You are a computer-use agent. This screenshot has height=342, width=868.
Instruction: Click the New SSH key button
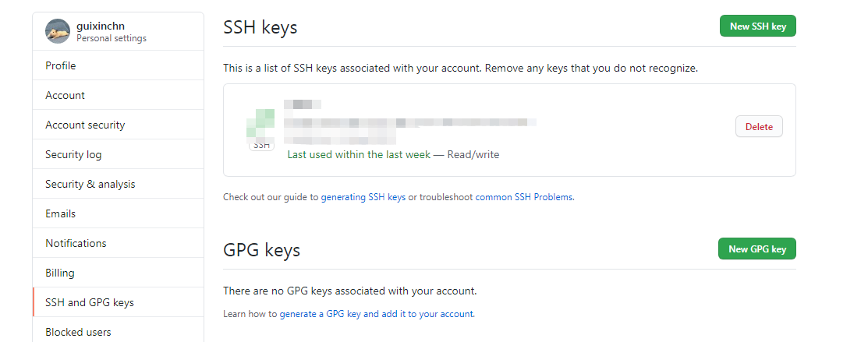tap(757, 26)
